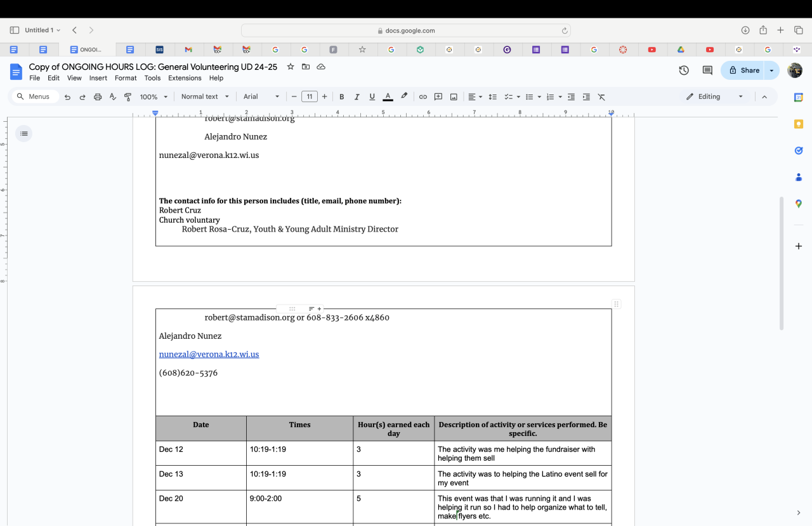Image resolution: width=812 pixels, height=526 pixels.
Task: Click the Share button
Action: click(x=743, y=70)
